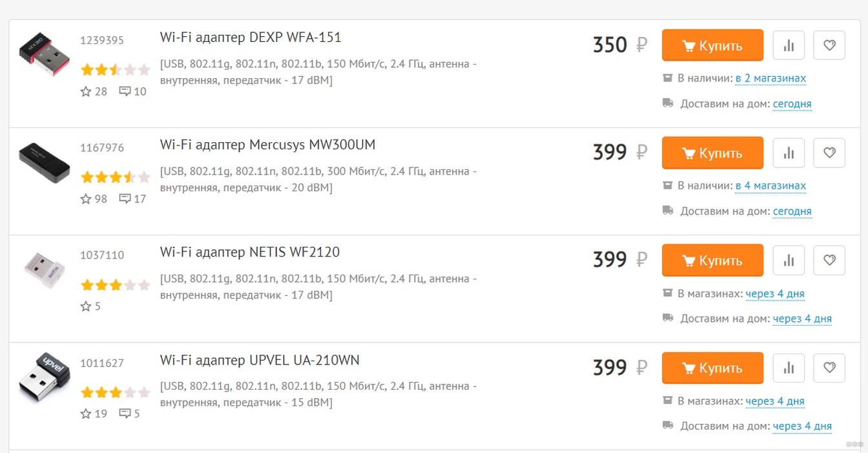Click 'через 4 дня' store availability for NETIS
Screen dimensions: 868x453
point(775,293)
